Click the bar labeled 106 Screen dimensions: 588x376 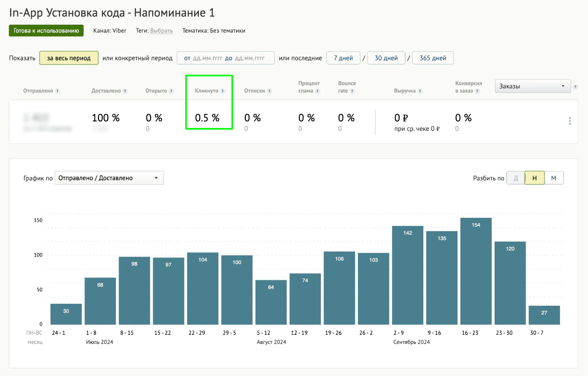point(339,288)
